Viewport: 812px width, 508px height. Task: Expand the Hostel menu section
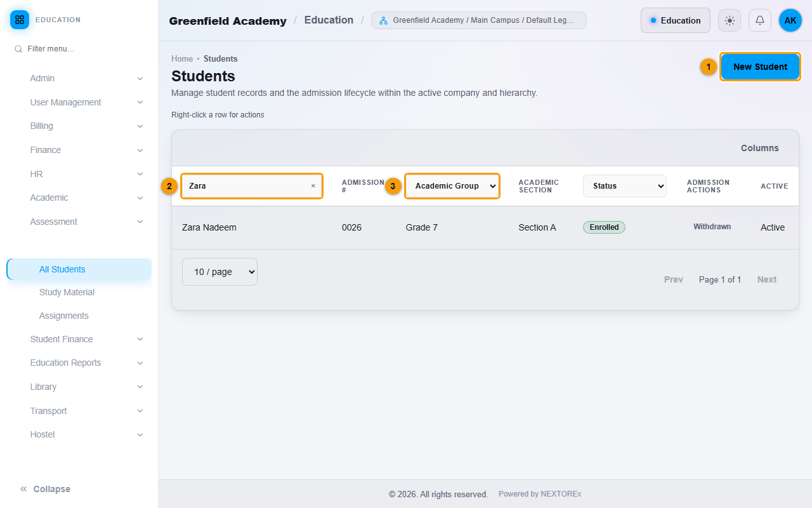click(87, 434)
